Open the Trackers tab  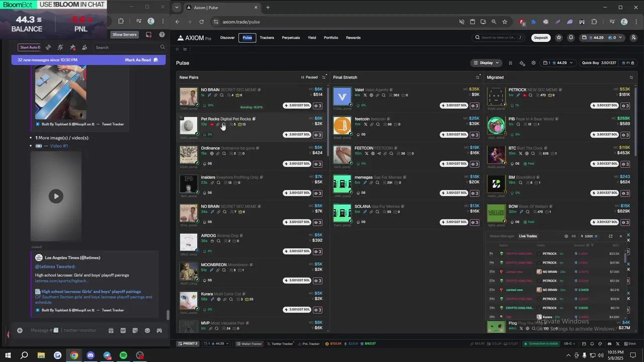click(267, 38)
